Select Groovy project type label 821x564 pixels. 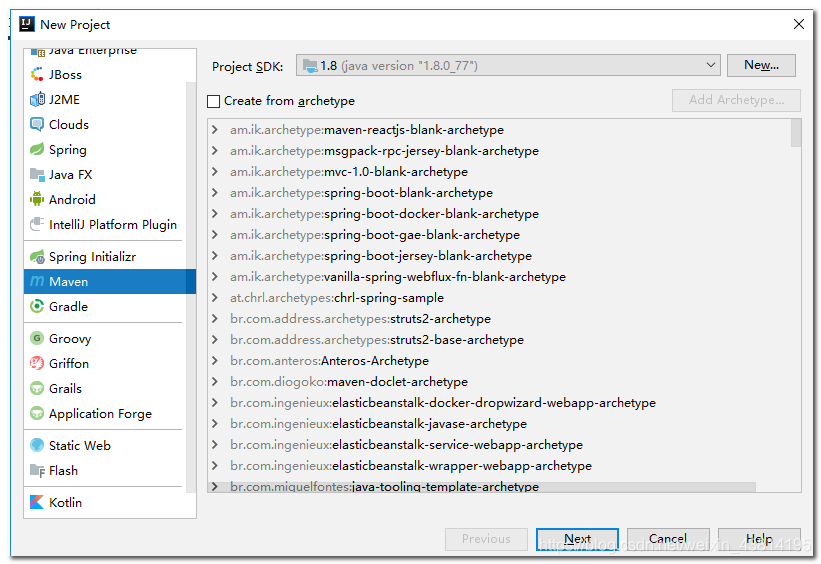[x=70, y=339]
